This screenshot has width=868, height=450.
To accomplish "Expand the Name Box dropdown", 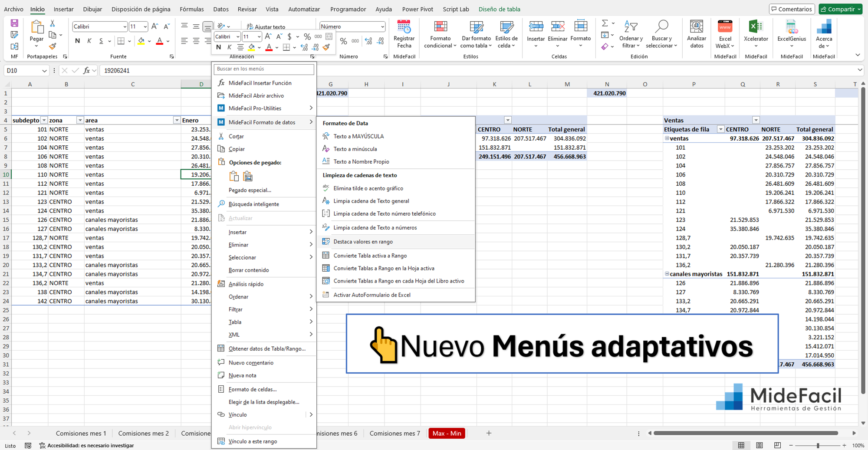I will [44, 70].
